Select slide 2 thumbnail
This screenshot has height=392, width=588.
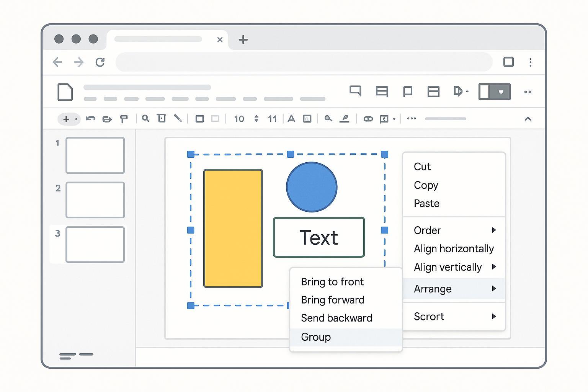tap(95, 200)
